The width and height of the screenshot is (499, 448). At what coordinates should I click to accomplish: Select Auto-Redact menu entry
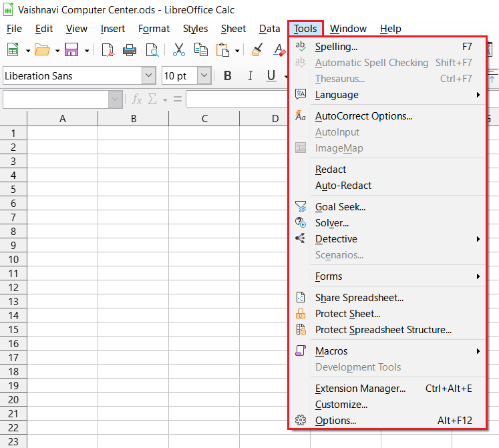[387, 186]
